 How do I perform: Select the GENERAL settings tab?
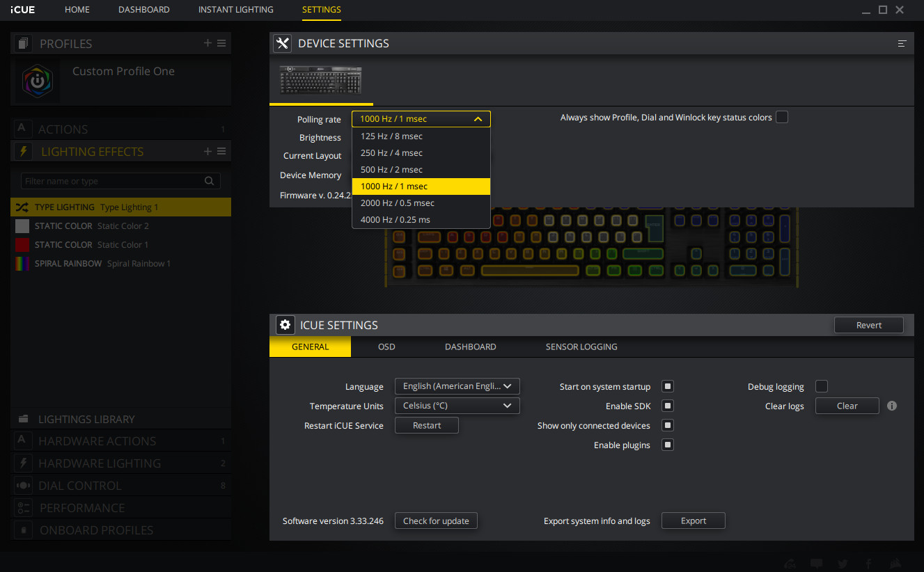click(310, 347)
